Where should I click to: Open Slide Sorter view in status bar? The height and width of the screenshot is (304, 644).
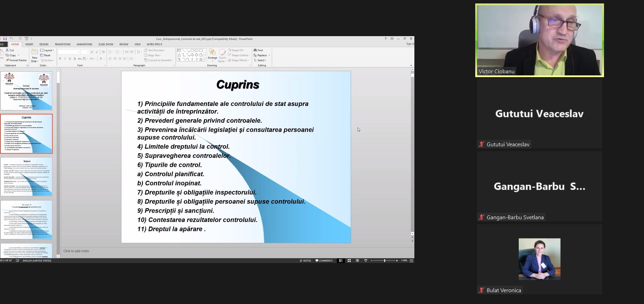(x=349, y=261)
